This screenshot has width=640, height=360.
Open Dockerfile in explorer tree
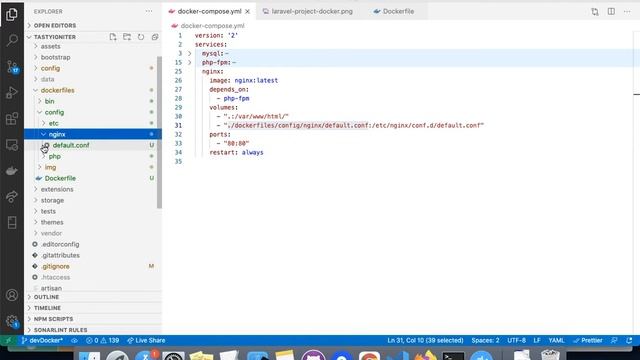pos(93,178)
